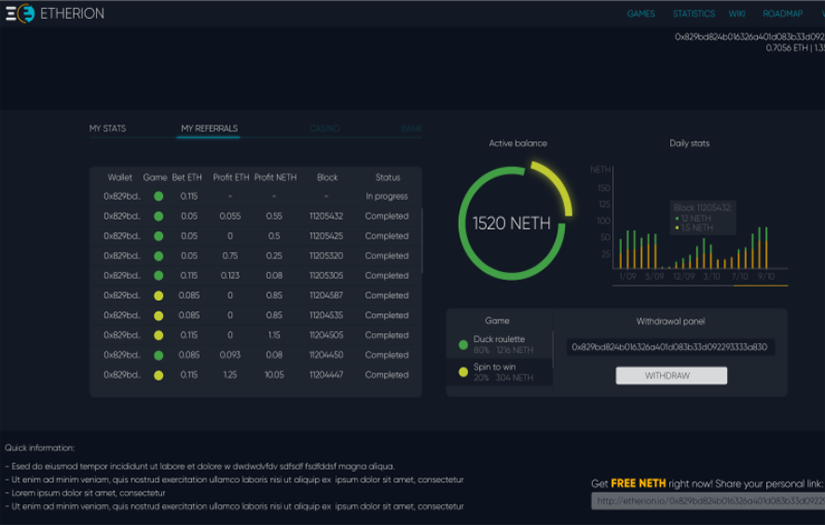Click the withdrawal wallet address field
This screenshot has height=525, width=825.
pyautogui.click(x=670, y=347)
